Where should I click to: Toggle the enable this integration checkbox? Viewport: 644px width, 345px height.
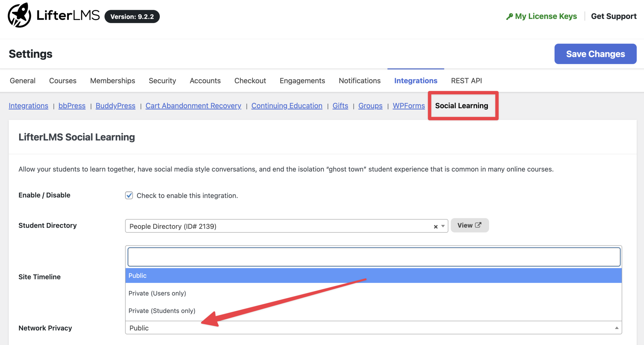tap(129, 196)
